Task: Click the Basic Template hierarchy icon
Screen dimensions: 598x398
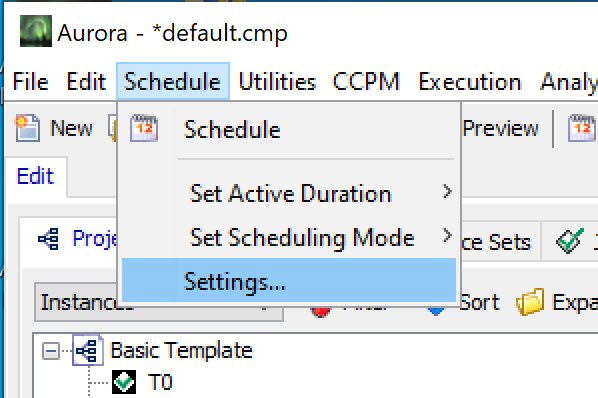Action: (x=88, y=350)
